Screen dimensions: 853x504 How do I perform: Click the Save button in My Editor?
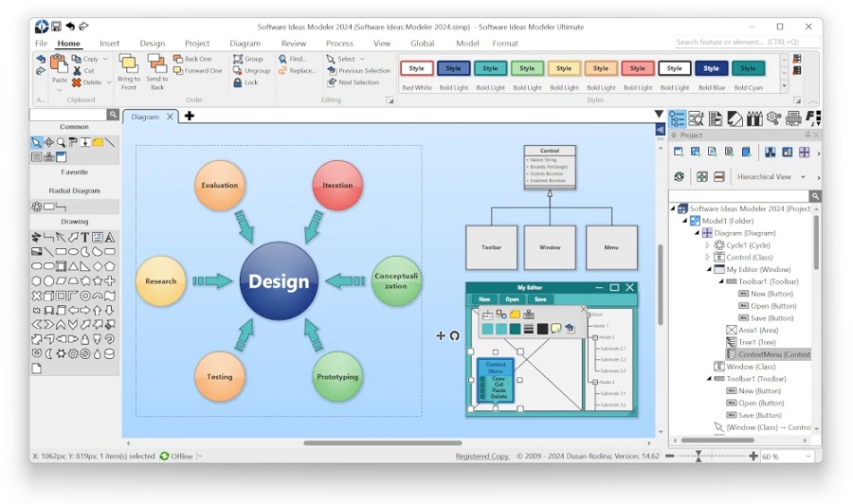pyautogui.click(x=540, y=299)
